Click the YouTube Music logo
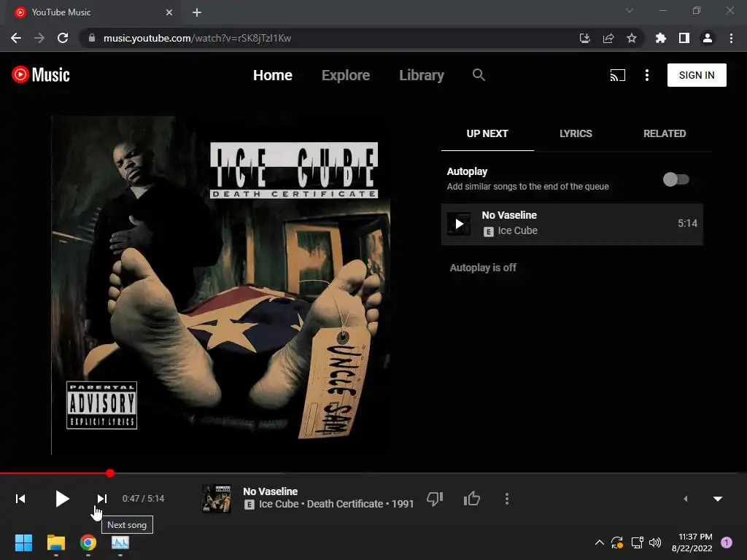747x560 pixels. tap(41, 75)
